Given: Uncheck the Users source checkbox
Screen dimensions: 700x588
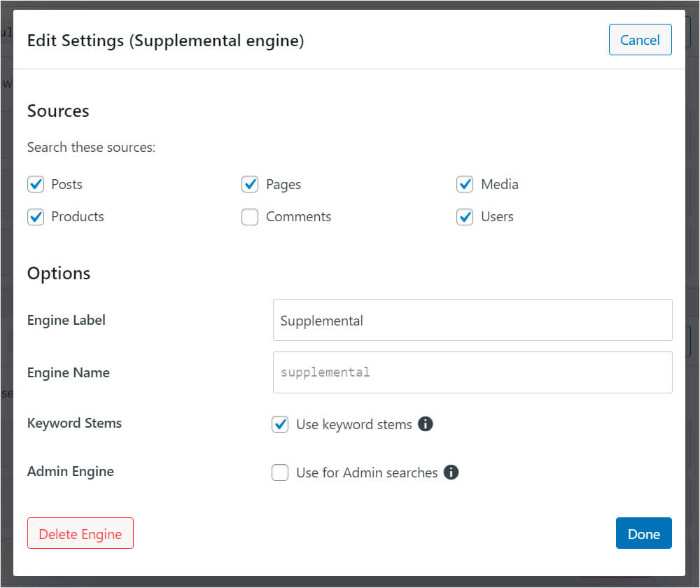Looking at the screenshot, I should (x=465, y=217).
